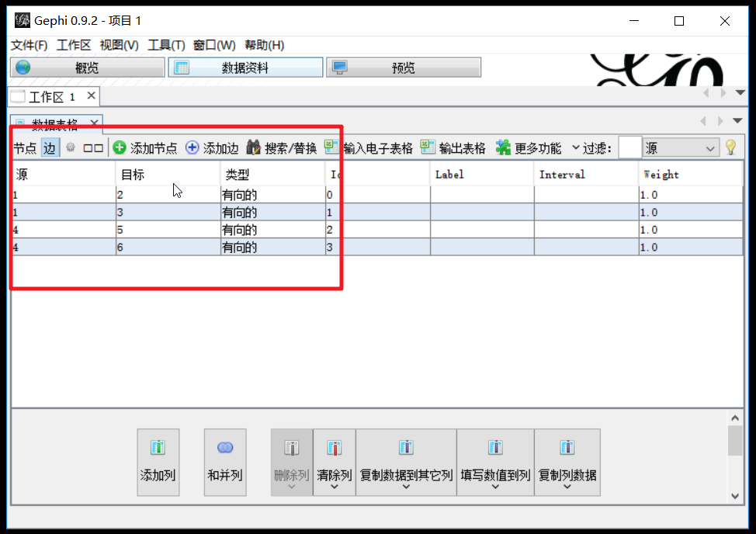
Task: Click the 添加列 add column button
Action: pos(158,462)
